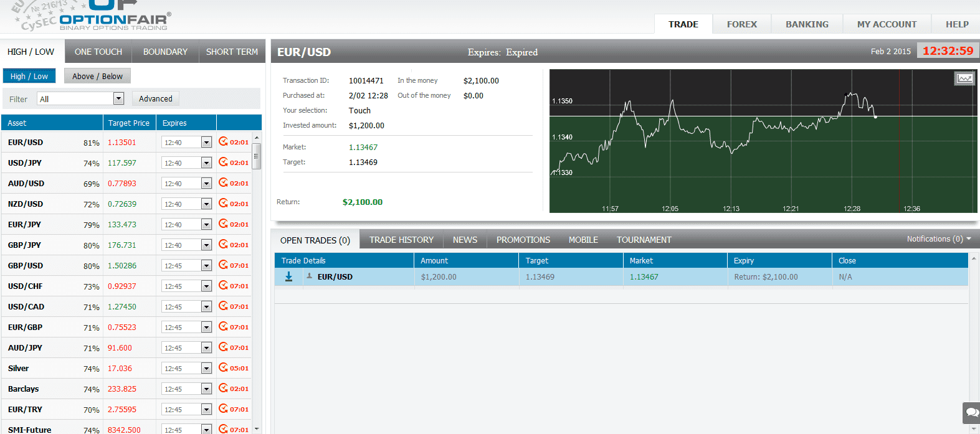Sort by the Asset column header
The height and width of the screenshot is (434, 980).
click(x=52, y=123)
